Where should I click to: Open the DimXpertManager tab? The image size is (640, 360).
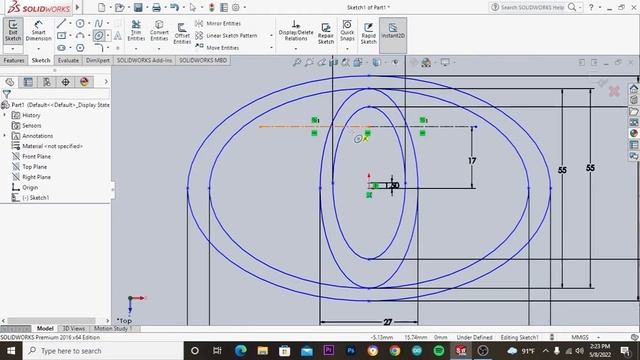65,82
